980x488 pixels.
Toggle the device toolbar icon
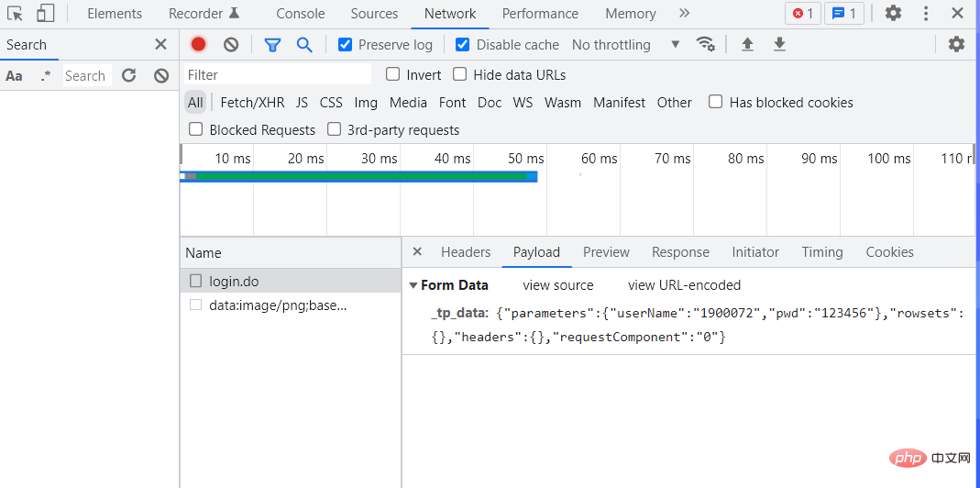click(45, 13)
